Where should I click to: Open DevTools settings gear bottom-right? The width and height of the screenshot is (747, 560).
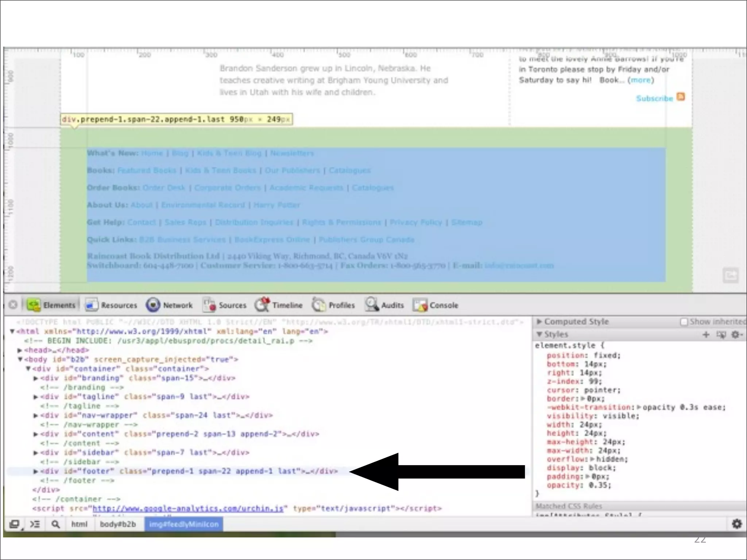[x=737, y=524]
